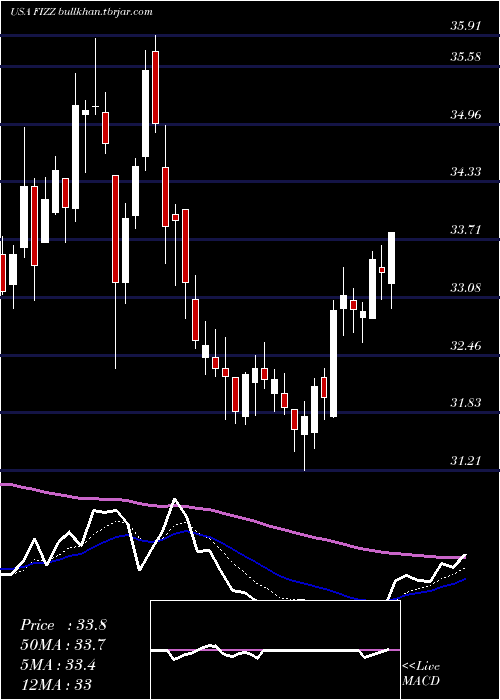Click the USA FIZZ bullkhan.tbrjar.com title
500x700 pixels.
click(x=81, y=12)
